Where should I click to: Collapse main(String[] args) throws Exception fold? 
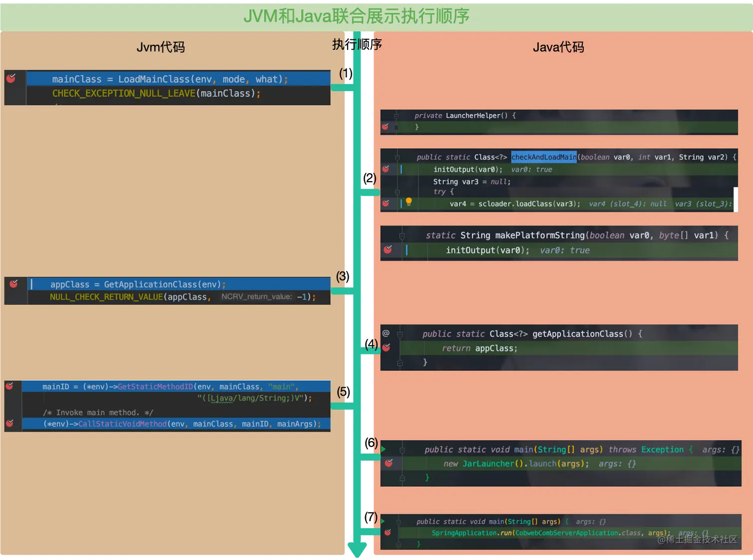(x=402, y=450)
